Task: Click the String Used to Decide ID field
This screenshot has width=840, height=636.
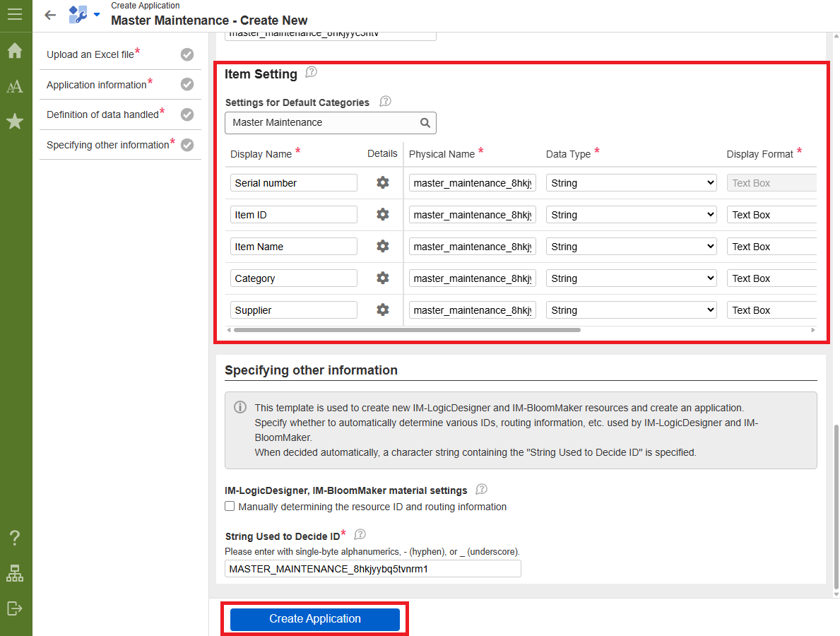Action: 373,568
